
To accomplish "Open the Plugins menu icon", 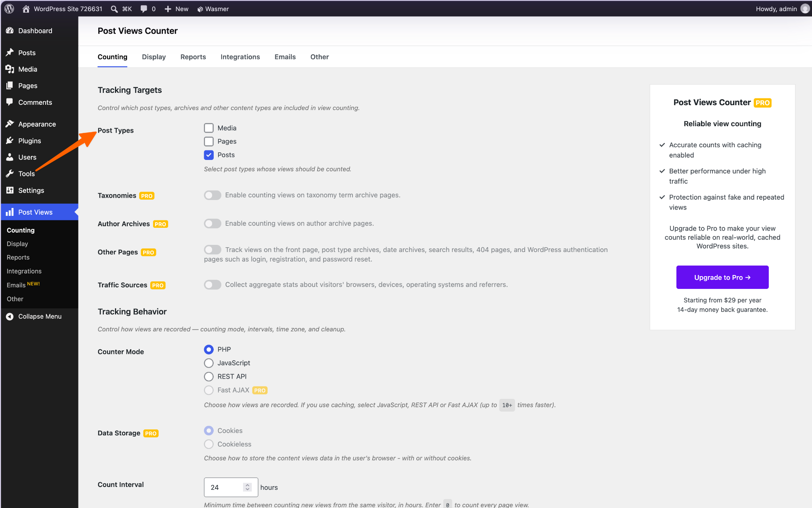I will point(10,140).
